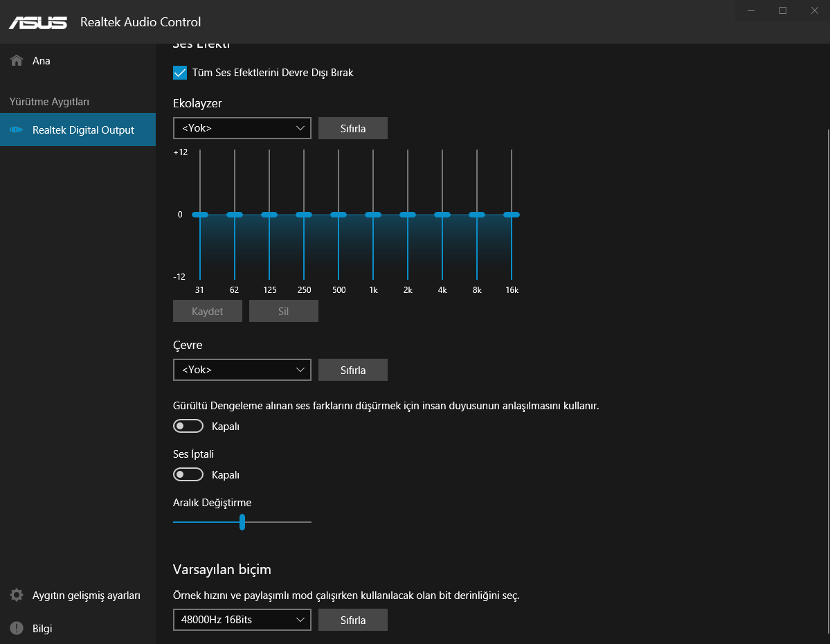830x644 pixels.
Task: Click Sıfırla next to the Ekolayzer dropdown
Action: click(353, 128)
